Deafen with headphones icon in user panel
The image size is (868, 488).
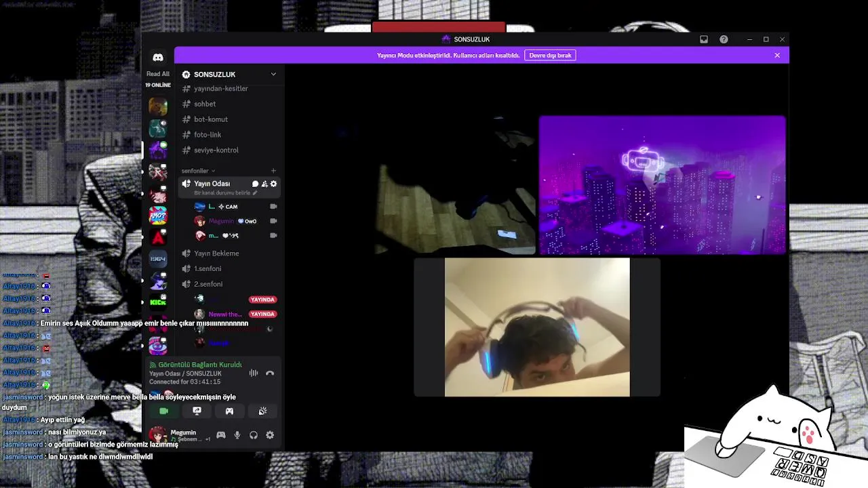click(254, 435)
